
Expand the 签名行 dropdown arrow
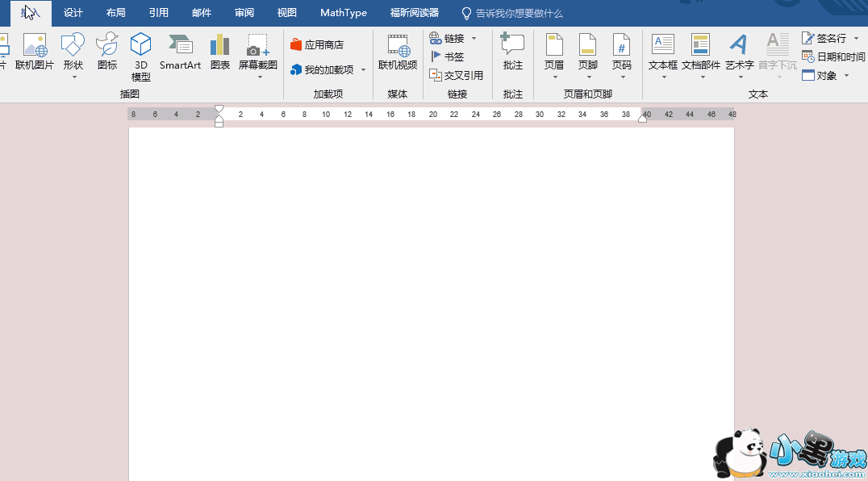coord(857,38)
